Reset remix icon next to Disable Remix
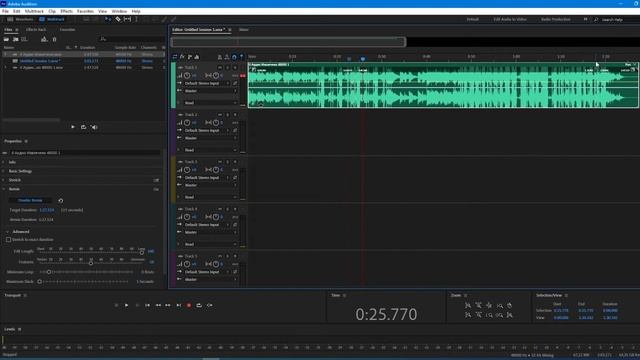 pos(60,200)
